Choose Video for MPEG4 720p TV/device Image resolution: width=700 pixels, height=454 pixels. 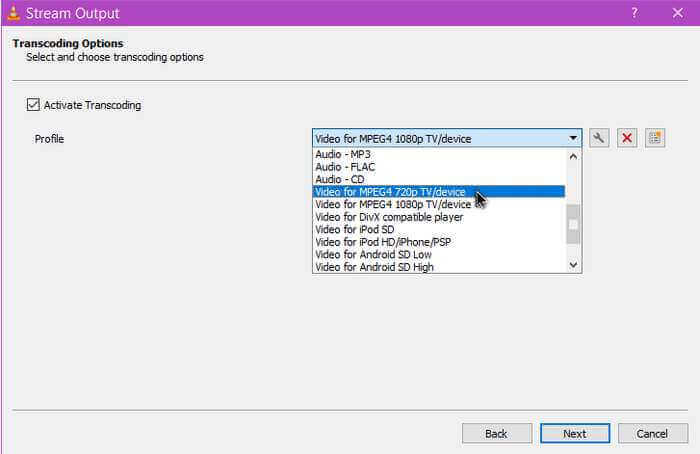(439, 192)
